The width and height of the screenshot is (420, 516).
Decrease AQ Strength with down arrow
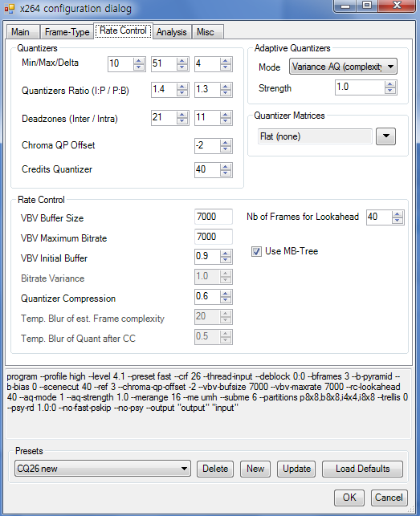[390, 91]
